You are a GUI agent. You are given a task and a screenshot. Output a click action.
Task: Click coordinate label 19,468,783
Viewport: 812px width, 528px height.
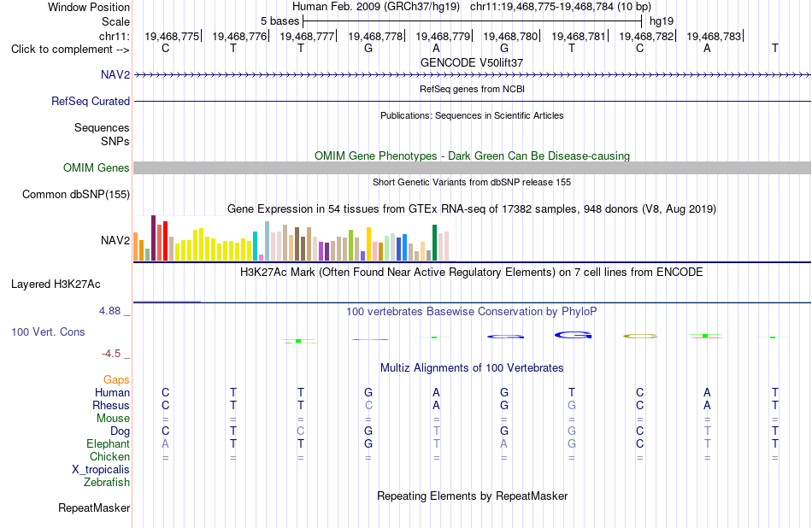point(714,36)
